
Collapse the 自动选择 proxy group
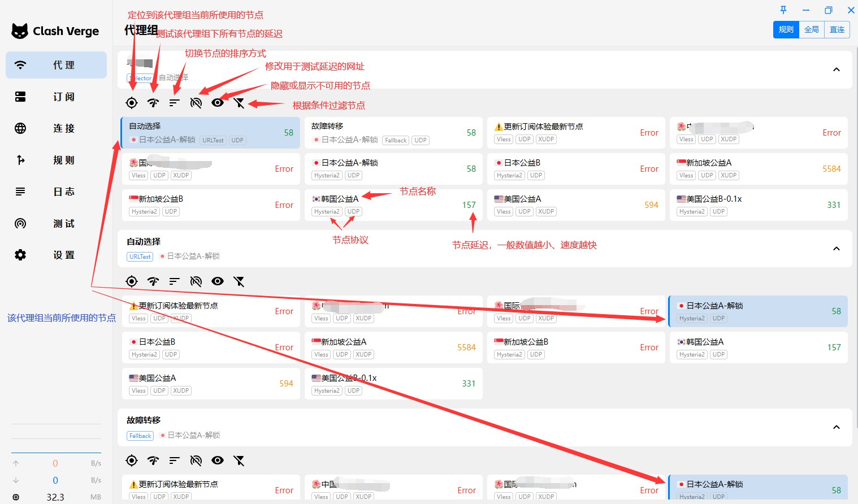(837, 249)
